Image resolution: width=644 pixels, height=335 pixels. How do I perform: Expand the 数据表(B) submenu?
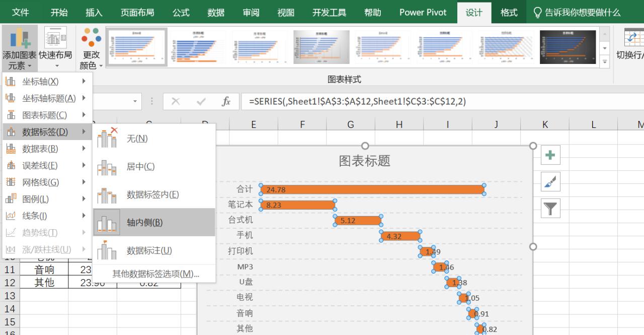point(47,149)
